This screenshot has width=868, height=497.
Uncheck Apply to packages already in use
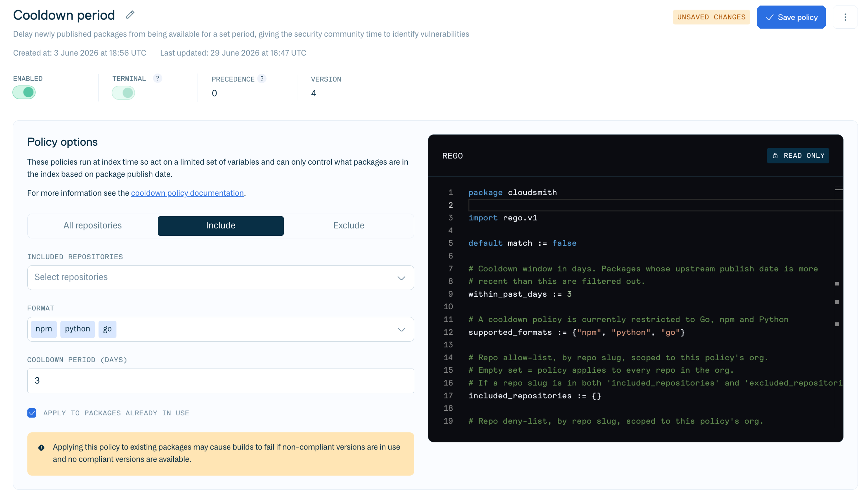click(32, 413)
